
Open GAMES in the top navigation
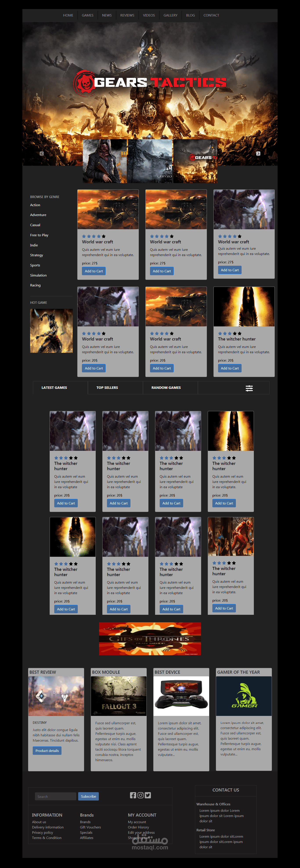click(x=88, y=15)
